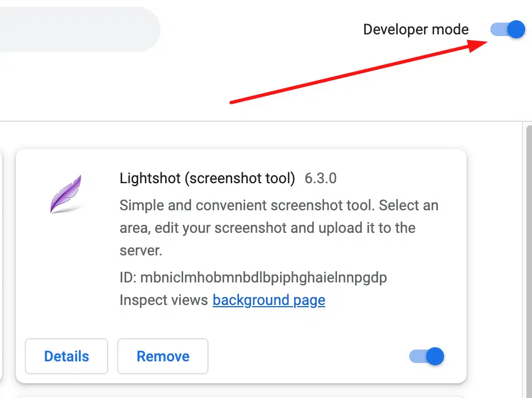Select the partially visible card below Lightshot
The width and height of the screenshot is (532, 398).
tap(241, 395)
